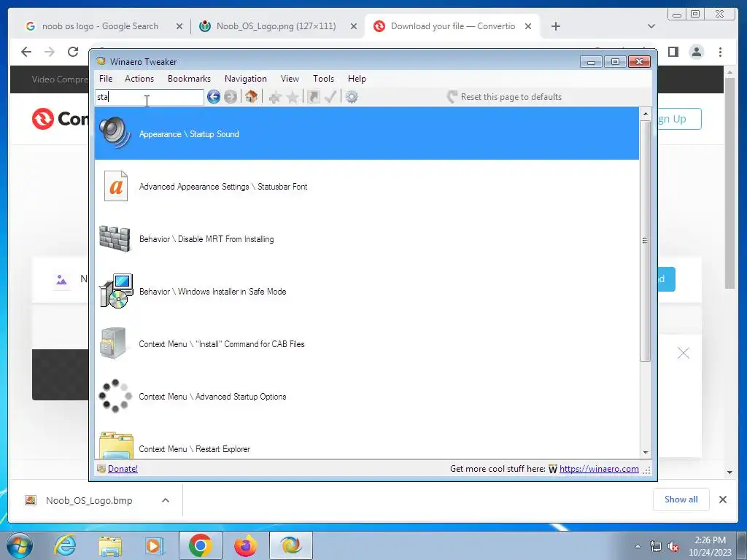Click Chrome's back navigation arrow
The height and width of the screenshot is (560, 747).
point(26,52)
